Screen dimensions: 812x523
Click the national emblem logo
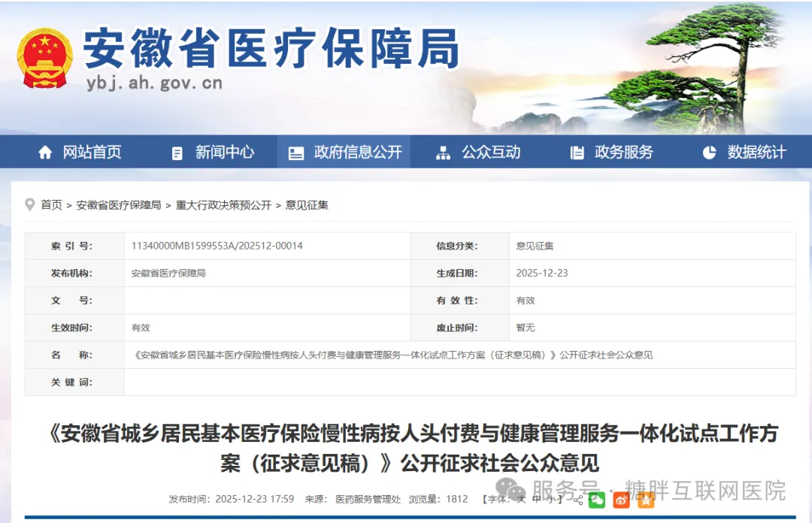(44, 58)
